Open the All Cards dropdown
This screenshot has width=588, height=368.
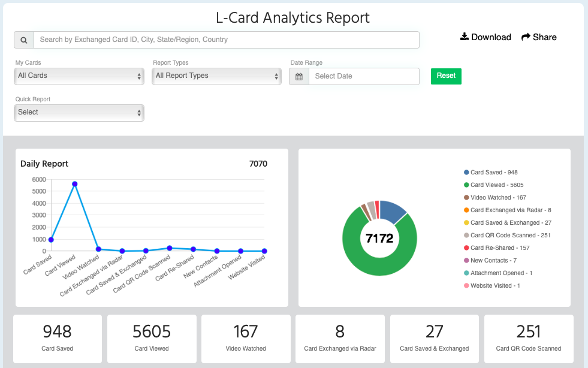click(79, 76)
